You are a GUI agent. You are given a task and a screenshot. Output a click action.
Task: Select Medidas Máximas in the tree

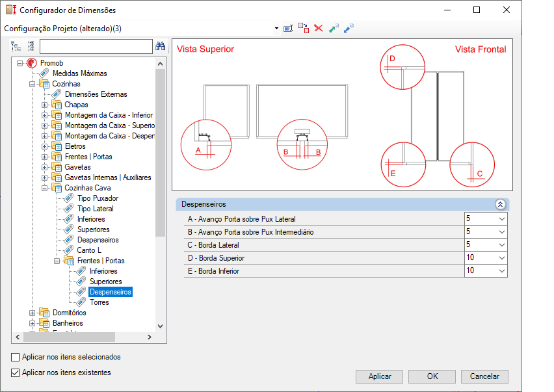point(80,73)
